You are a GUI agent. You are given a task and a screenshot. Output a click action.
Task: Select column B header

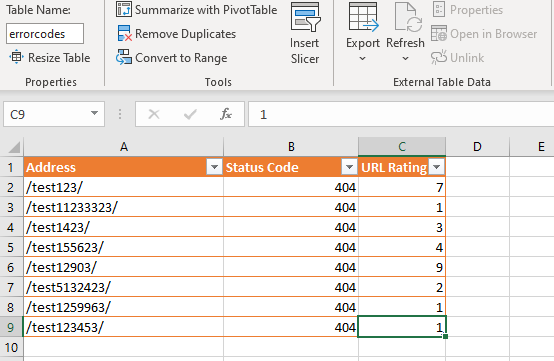pyautogui.click(x=291, y=147)
